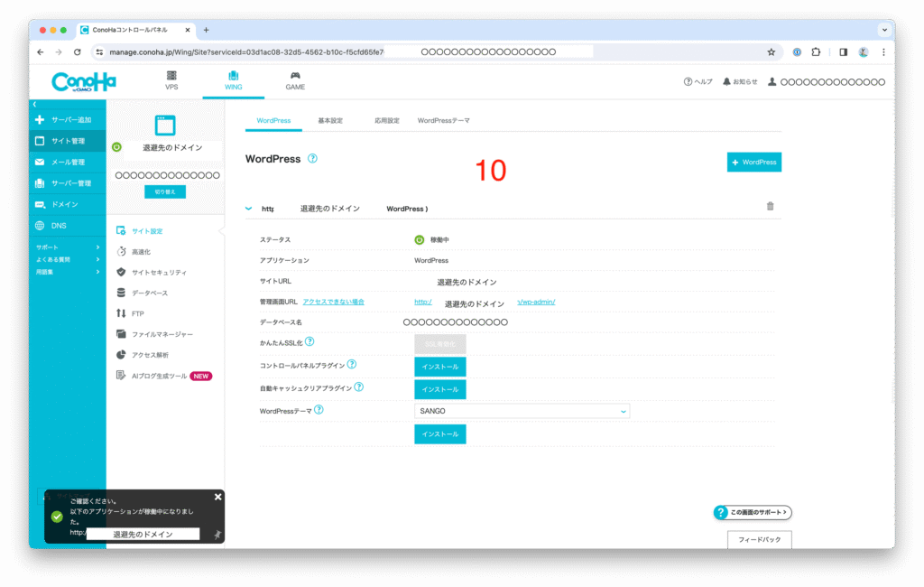The height and width of the screenshot is (587, 924).
Task: Open the WING service tab
Action: (x=234, y=80)
